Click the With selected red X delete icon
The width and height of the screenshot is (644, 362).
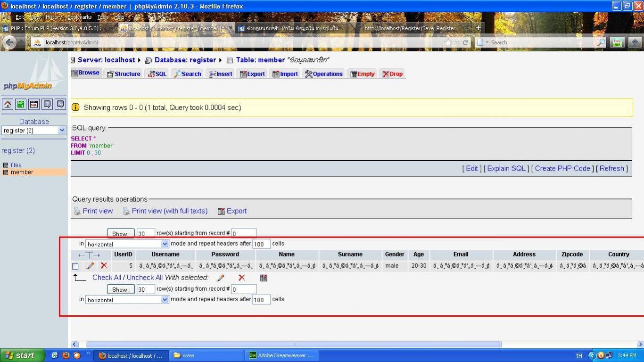[x=241, y=278]
